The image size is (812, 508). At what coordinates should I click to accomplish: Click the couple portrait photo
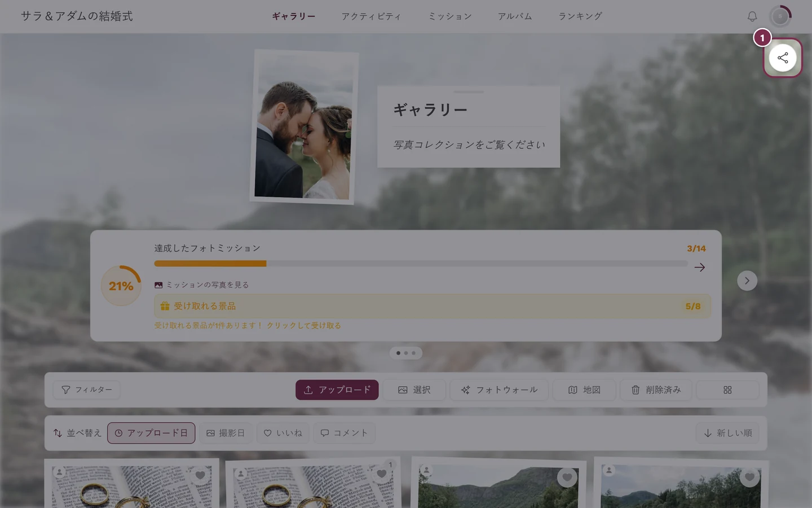(x=303, y=127)
